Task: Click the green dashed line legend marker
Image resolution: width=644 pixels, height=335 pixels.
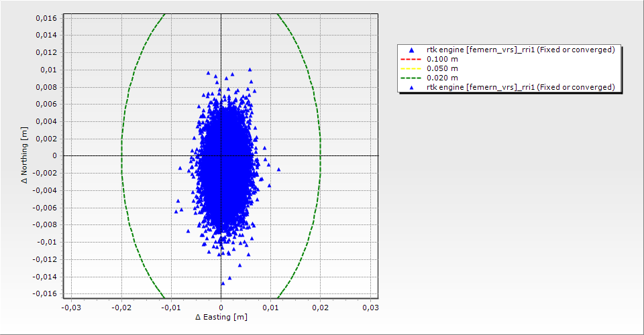Action: [x=411, y=78]
